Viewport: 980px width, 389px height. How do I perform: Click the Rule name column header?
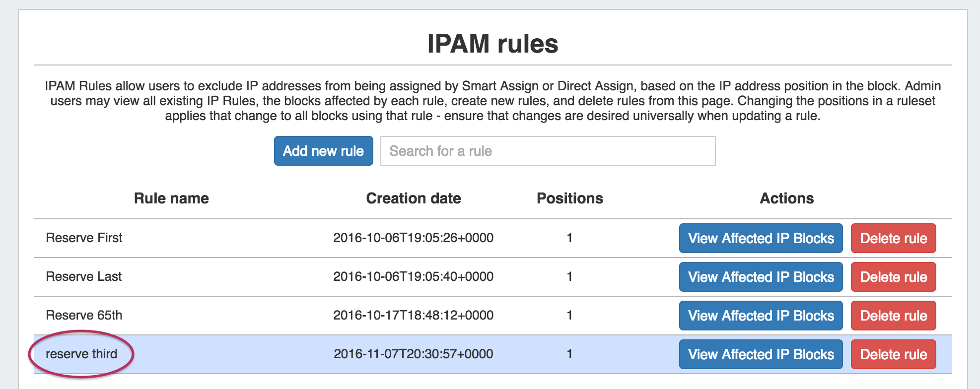pyautogui.click(x=171, y=198)
